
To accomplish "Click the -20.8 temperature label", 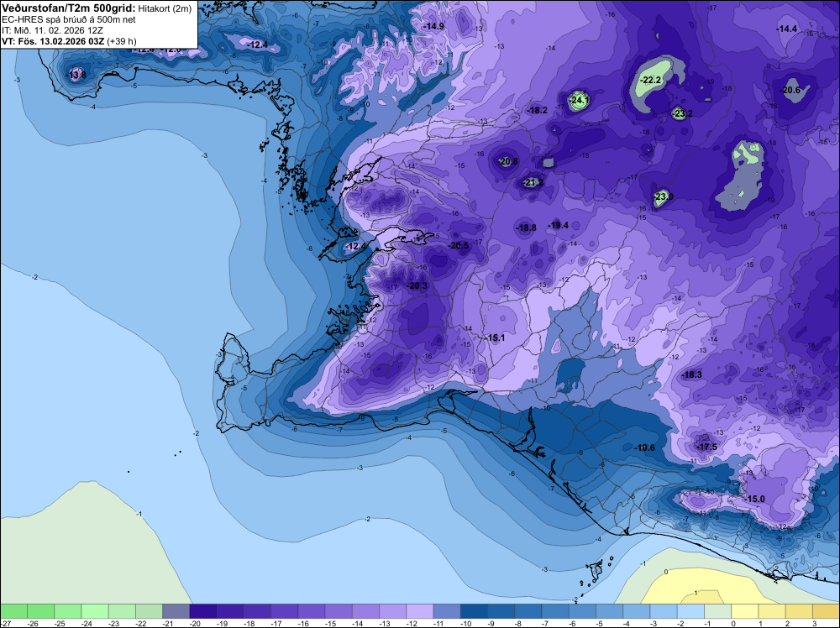I will [508, 162].
